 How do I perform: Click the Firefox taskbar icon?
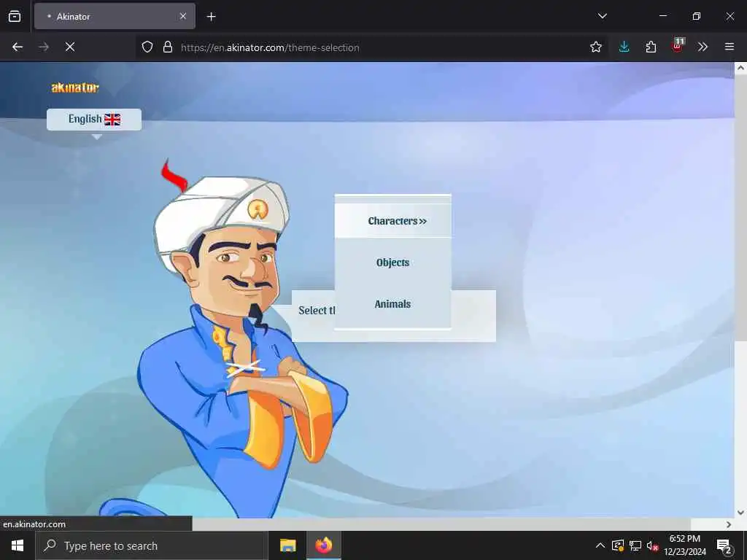click(323, 545)
